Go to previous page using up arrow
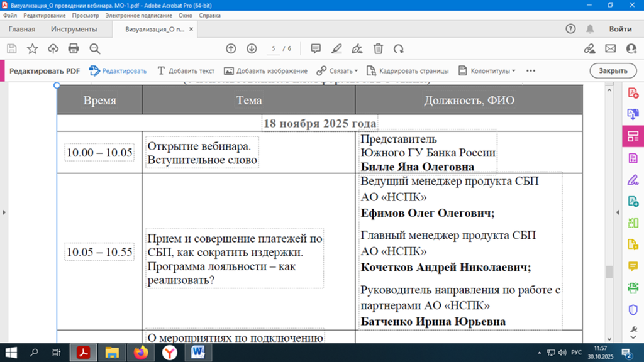The width and height of the screenshot is (644, 362). click(231, 48)
